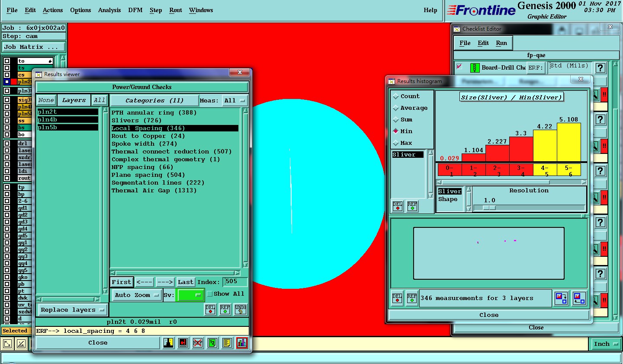The image size is (623, 364).
Task: Click the green Board-Drill Checks drill icon
Action: [475, 67]
